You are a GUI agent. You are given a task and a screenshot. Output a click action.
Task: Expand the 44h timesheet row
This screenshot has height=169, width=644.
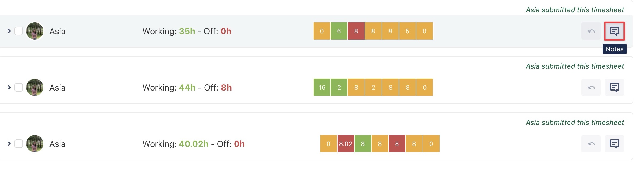click(x=9, y=87)
